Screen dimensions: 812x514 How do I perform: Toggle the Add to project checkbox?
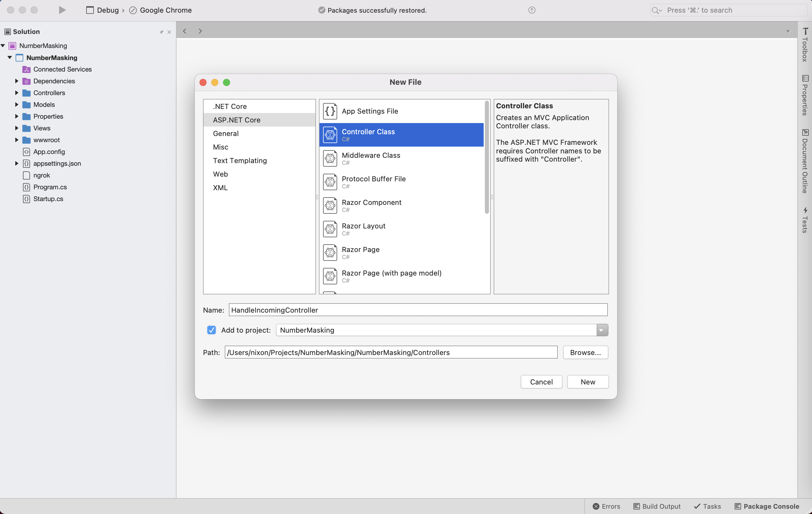coord(211,330)
